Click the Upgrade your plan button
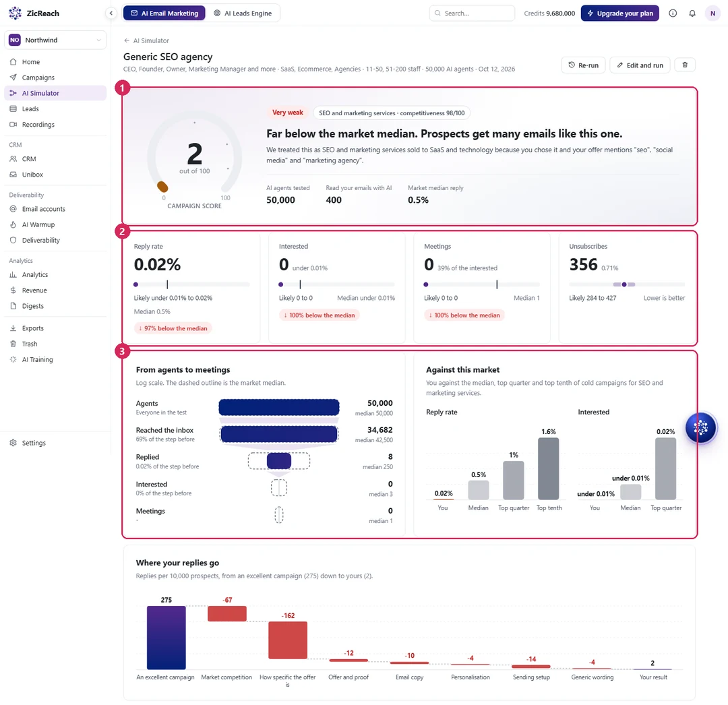 [x=620, y=13]
